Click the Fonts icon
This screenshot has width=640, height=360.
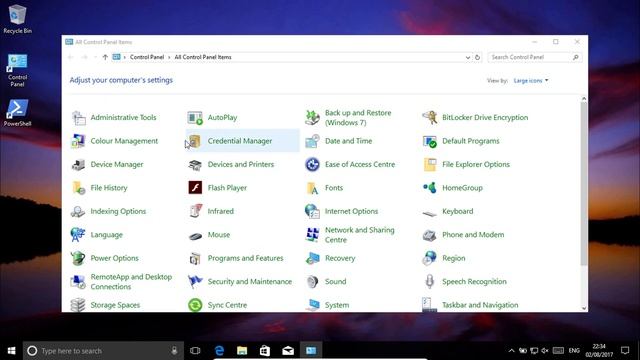(312, 188)
